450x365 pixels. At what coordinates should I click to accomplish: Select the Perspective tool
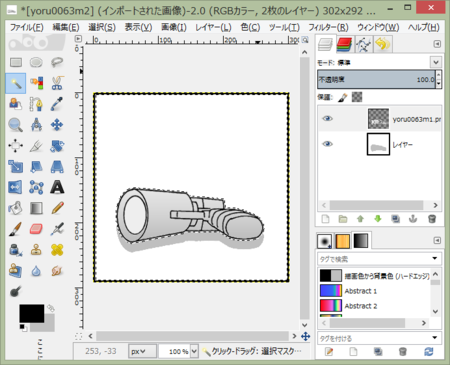coord(57,167)
